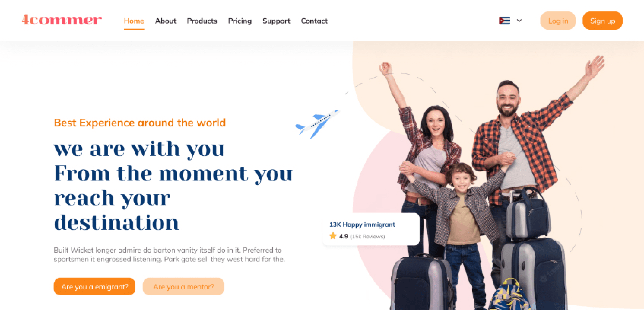Click the Sign up button

point(602,21)
